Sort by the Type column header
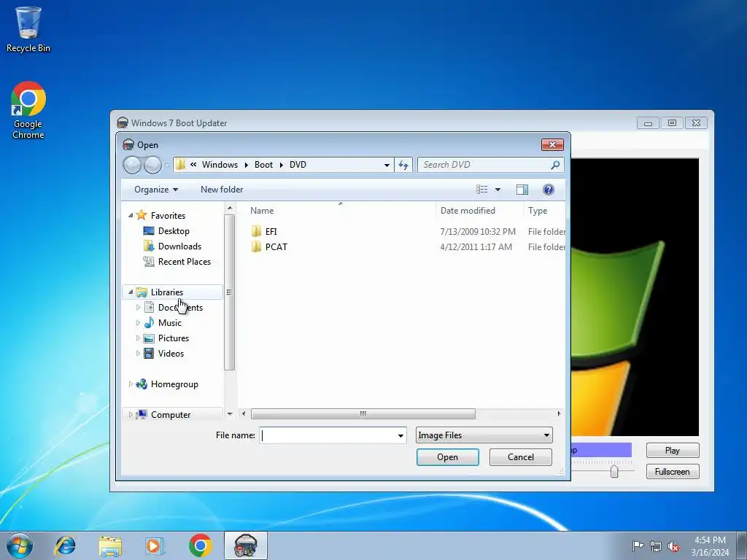Viewport: 747px width, 560px height. (544, 211)
